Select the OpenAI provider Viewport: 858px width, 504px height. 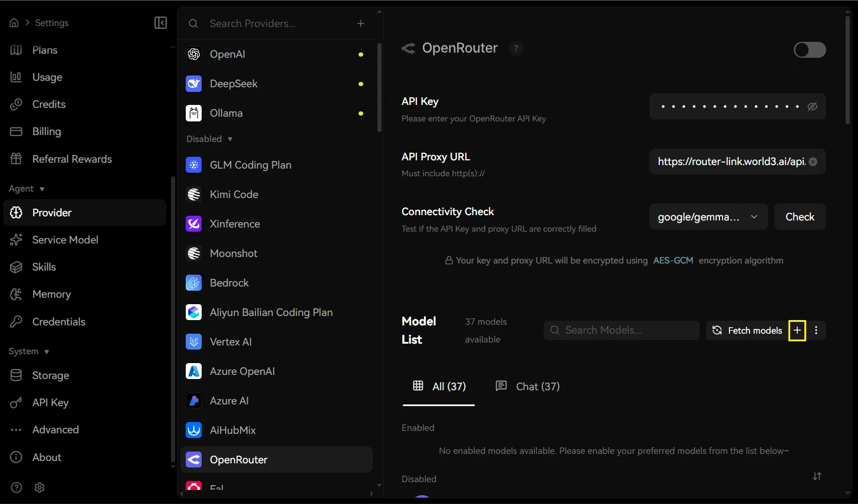click(x=277, y=54)
